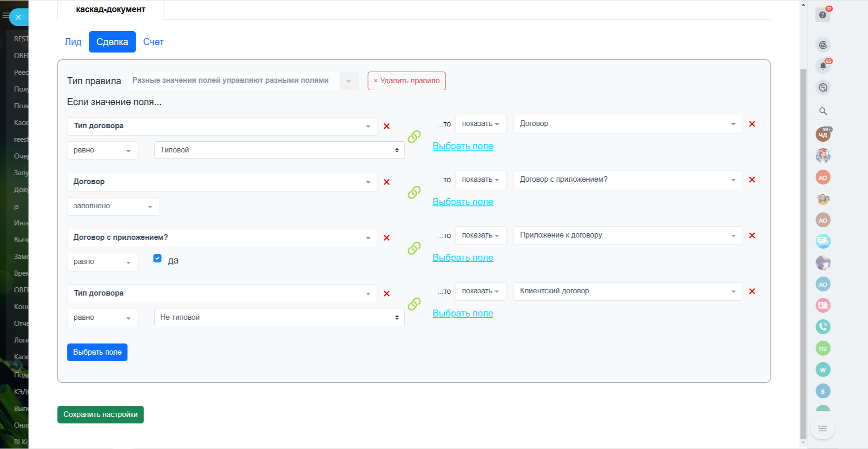Remove the Договор condition with red cross
This screenshot has height=449, width=868.
[386, 182]
